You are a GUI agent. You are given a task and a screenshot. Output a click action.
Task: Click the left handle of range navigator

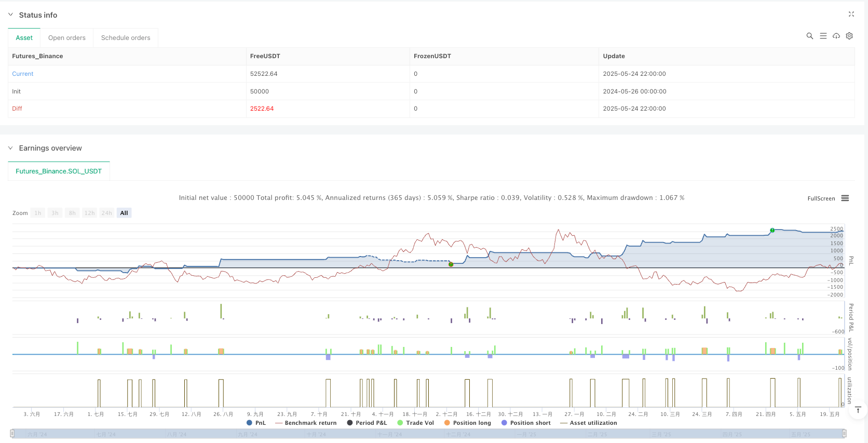click(12, 434)
